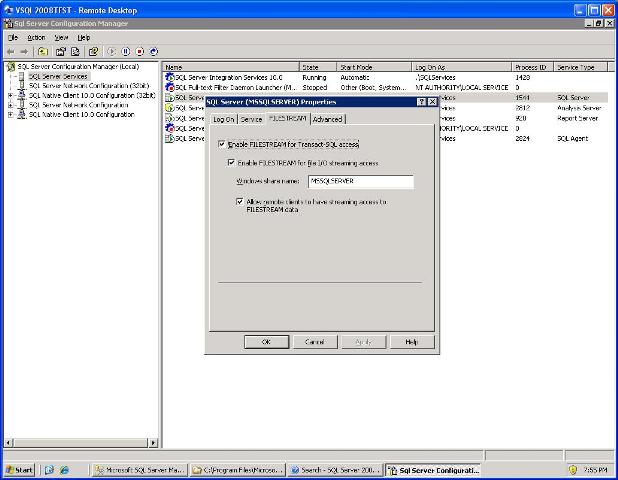Click the dialog's question mark help icon
The width and height of the screenshot is (618, 480).
pos(421,102)
